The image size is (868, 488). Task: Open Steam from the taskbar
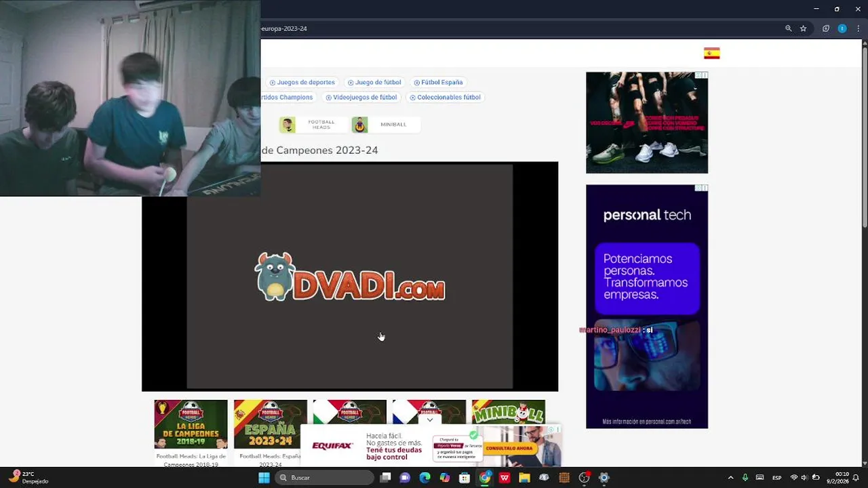point(544,478)
